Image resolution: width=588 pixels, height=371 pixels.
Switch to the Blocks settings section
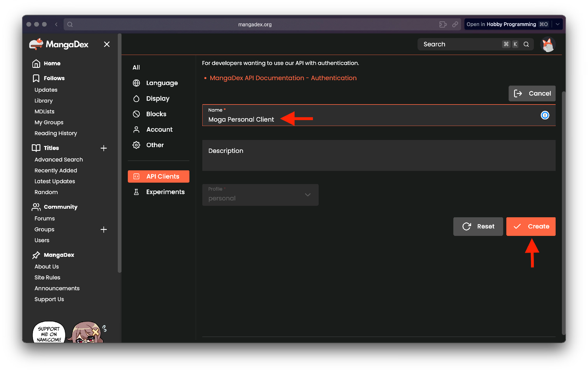pos(156,114)
